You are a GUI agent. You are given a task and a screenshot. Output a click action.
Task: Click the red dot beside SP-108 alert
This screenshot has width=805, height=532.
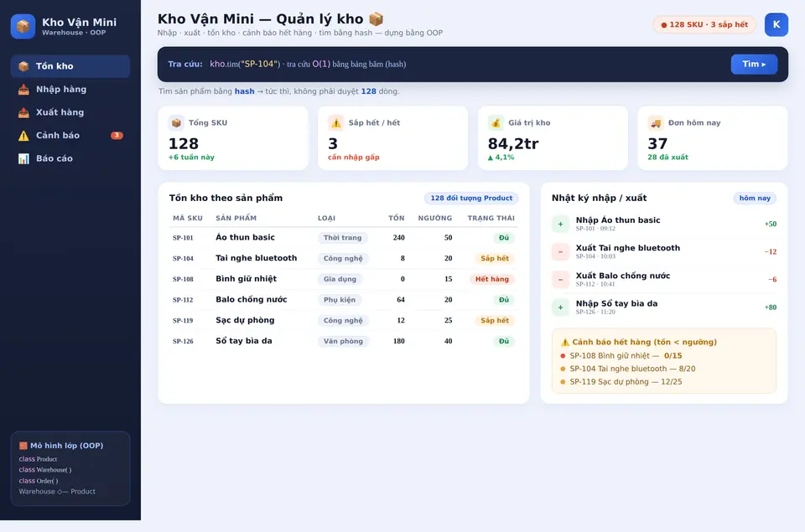click(563, 355)
